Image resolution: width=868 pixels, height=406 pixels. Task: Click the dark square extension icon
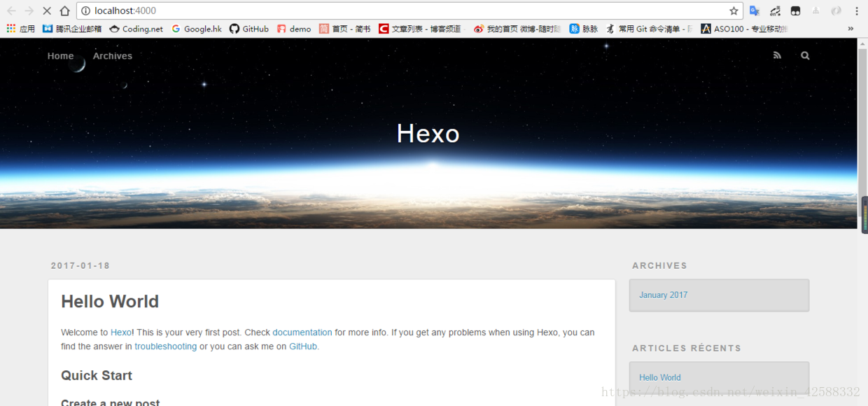point(796,10)
